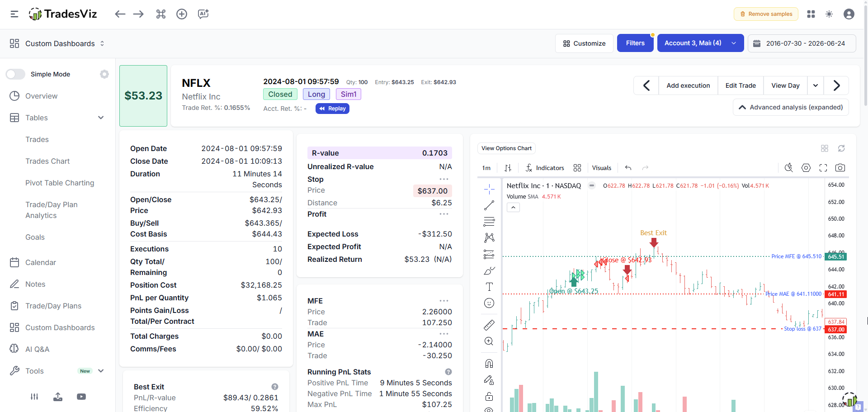Viewport: 868px width, 412px height.
Task: Open Best Exit help question mark
Action: point(274,387)
